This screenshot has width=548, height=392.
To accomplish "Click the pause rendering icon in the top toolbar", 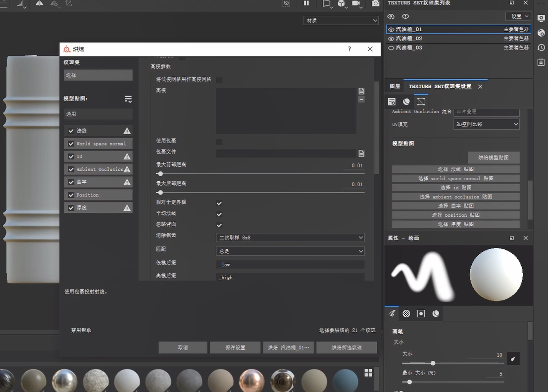I will pos(306,3).
